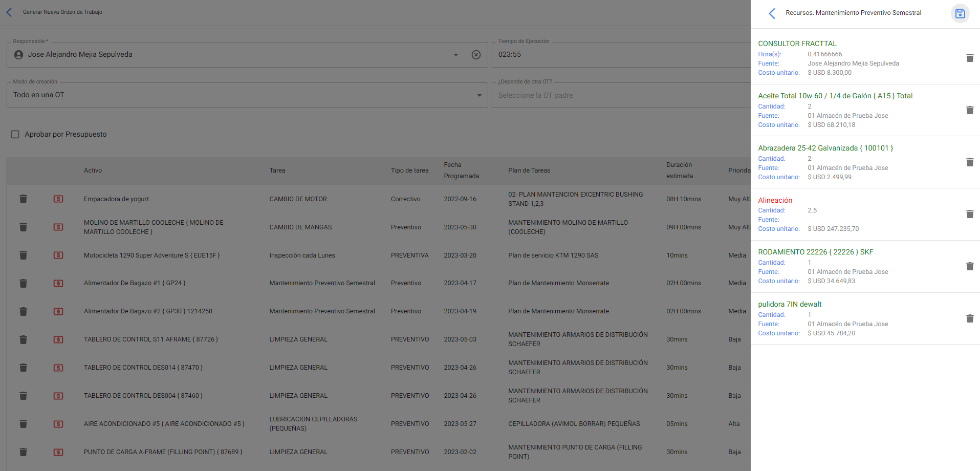
Task: Remove the Aceite Total 10w-60 resource
Action: point(969,110)
